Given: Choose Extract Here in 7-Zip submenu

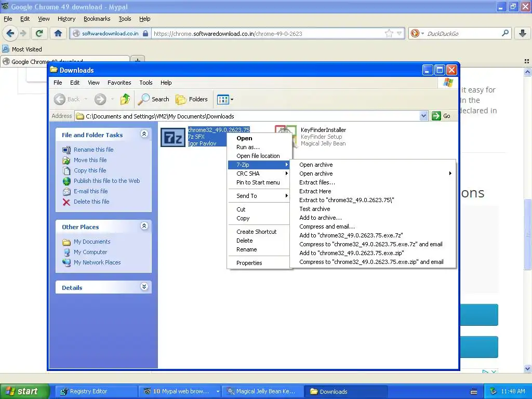Looking at the screenshot, I should pyautogui.click(x=373, y=191).
